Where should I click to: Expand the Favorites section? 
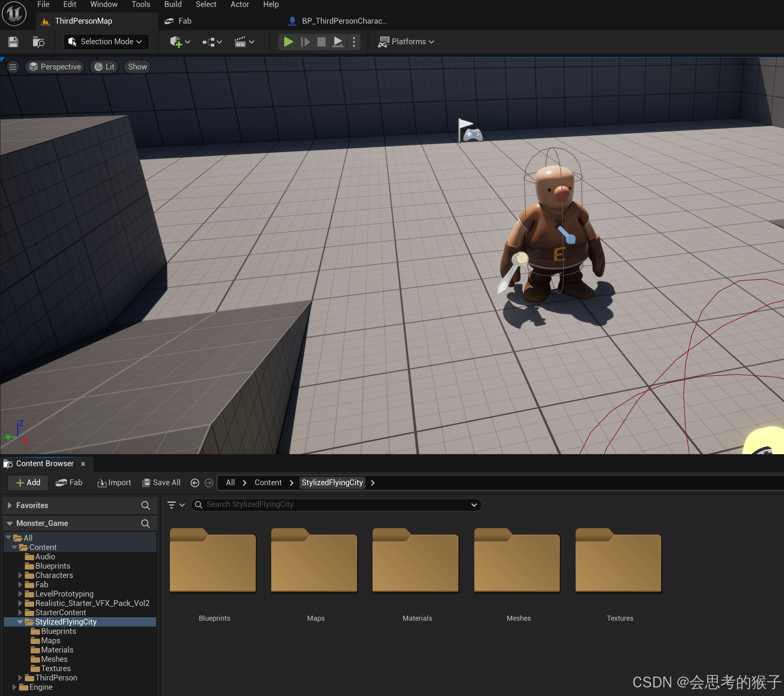tap(10, 505)
